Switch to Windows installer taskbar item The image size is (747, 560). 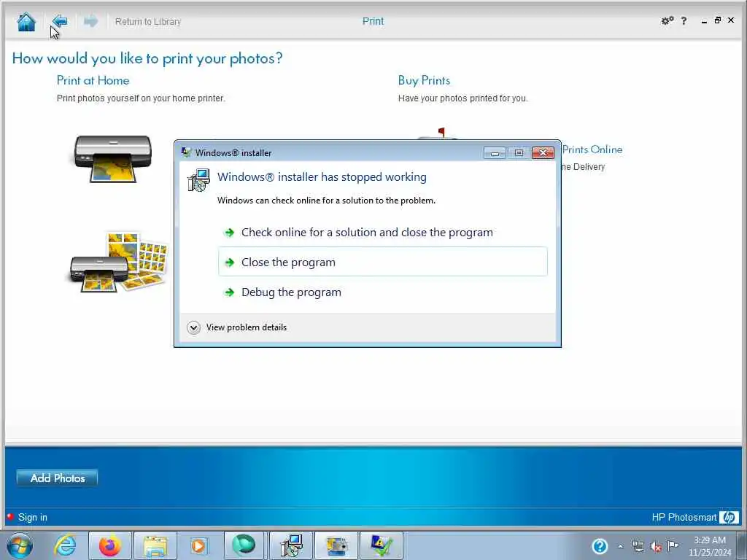click(x=291, y=545)
